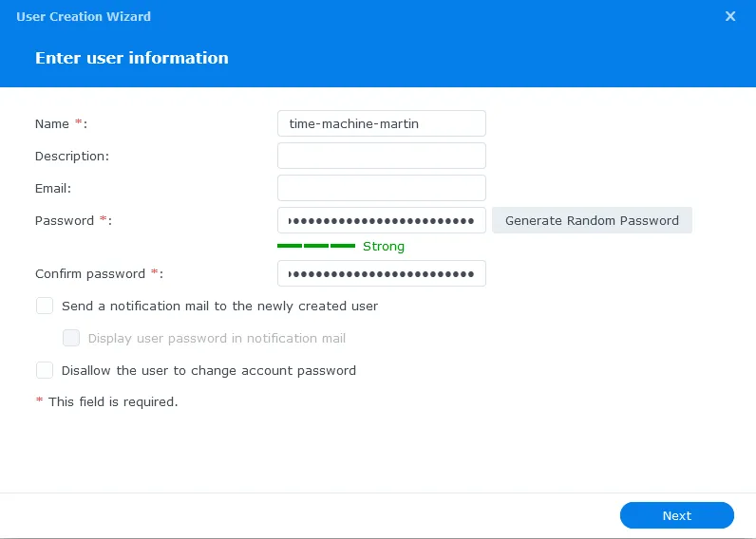Click the Confirm password field
The height and width of the screenshot is (539, 756).
(x=382, y=273)
